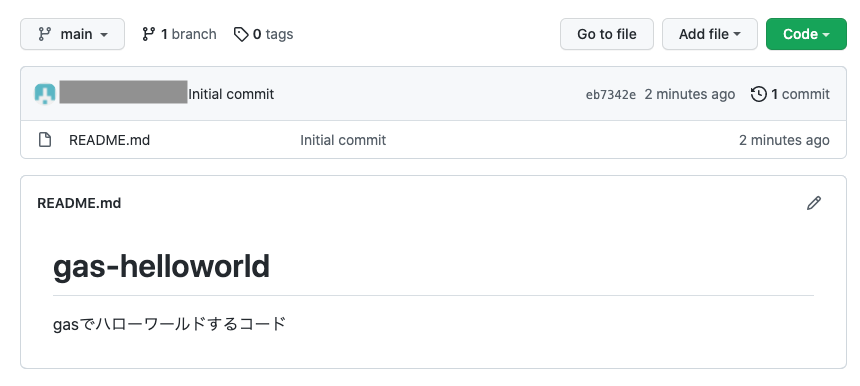Click the tag icon next to 0 tags
Viewport: 860px width, 386px height.
coord(241,35)
